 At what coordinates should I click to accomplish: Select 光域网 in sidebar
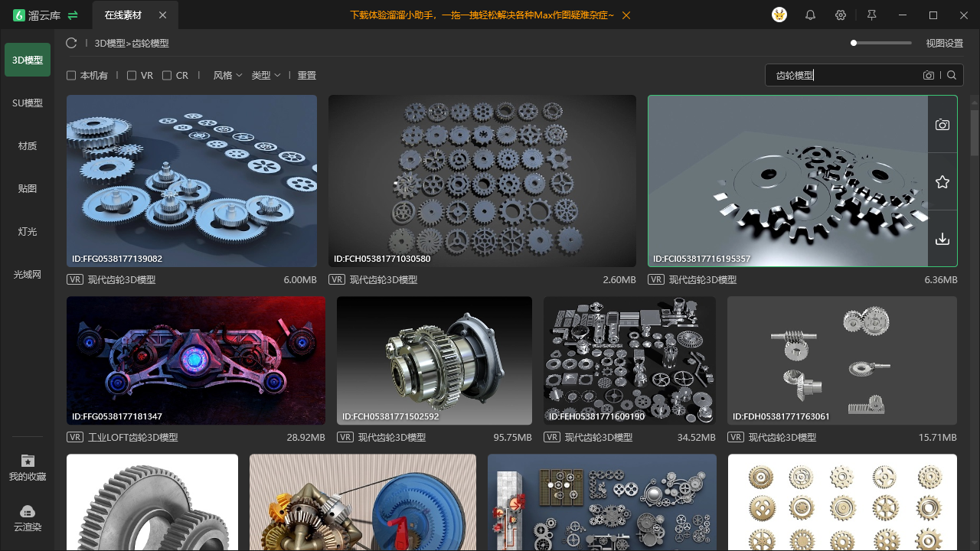pyautogui.click(x=28, y=275)
